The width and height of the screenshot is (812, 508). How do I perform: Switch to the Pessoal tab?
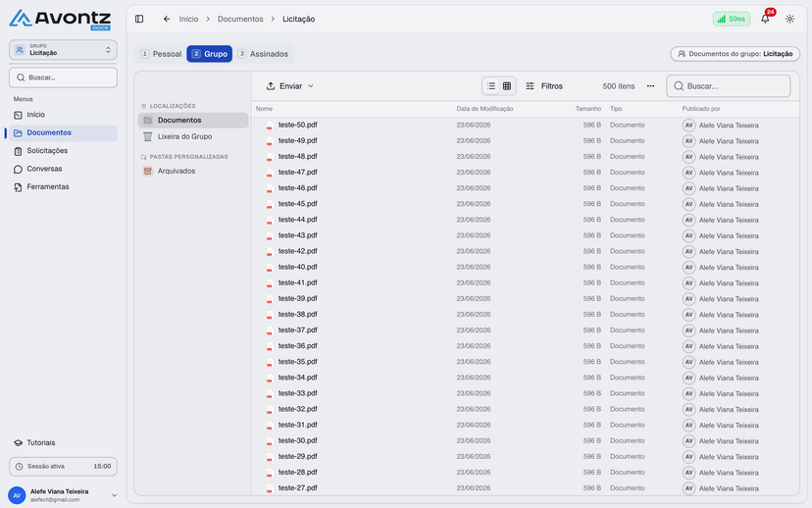click(161, 54)
